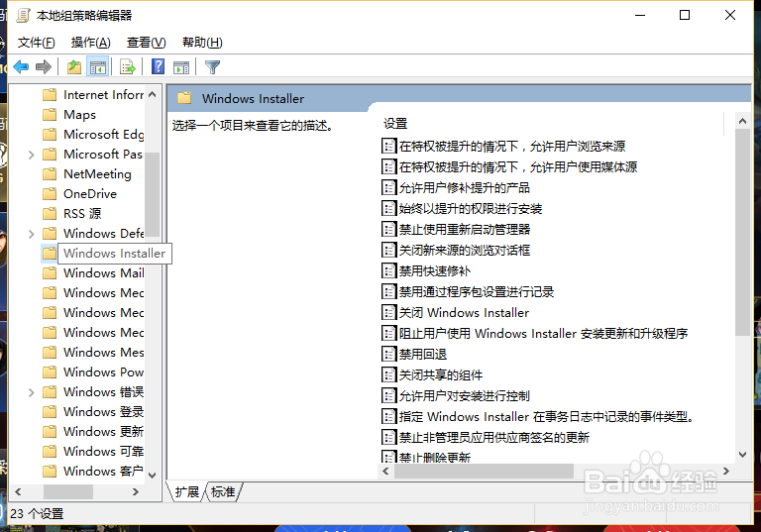Select the Windows 客户 folder
Image resolution: width=761 pixels, height=532 pixels.
coord(93,472)
